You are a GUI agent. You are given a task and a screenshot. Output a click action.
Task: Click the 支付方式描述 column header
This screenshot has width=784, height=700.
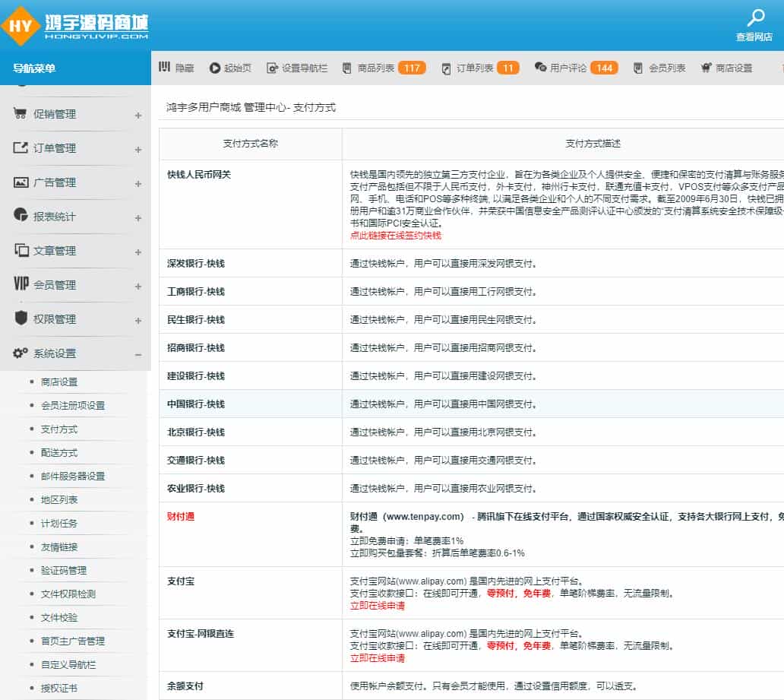pos(593,144)
